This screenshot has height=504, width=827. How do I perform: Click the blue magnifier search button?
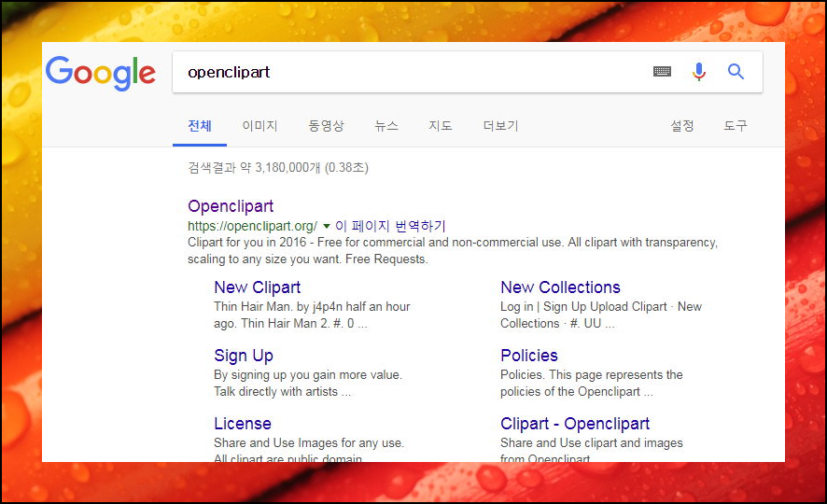[736, 71]
